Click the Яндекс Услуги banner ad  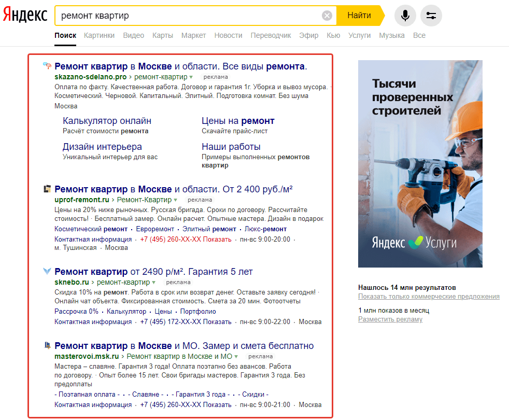[420, 164]
